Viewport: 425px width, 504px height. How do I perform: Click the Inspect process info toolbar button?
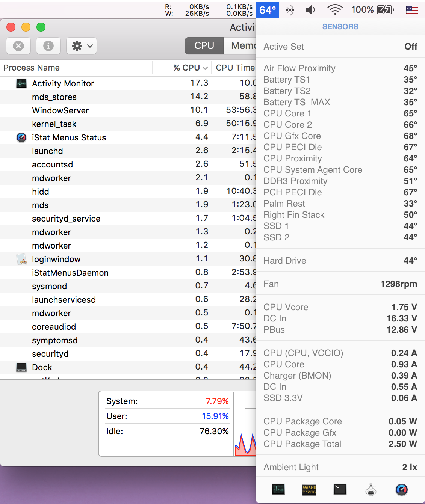(x=48, y=46)
